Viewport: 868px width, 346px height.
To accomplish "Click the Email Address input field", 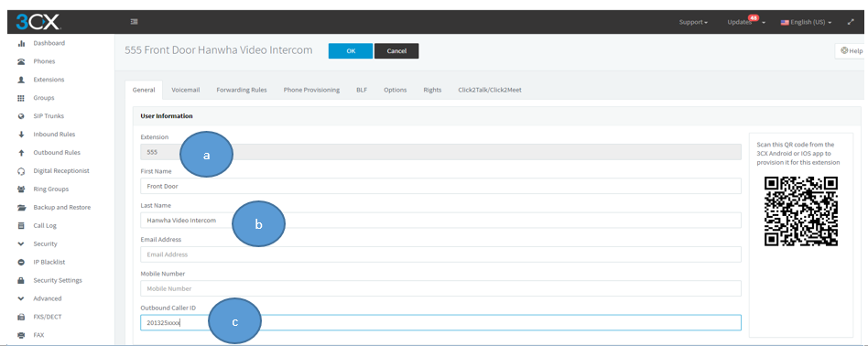I will pos(440,254).
